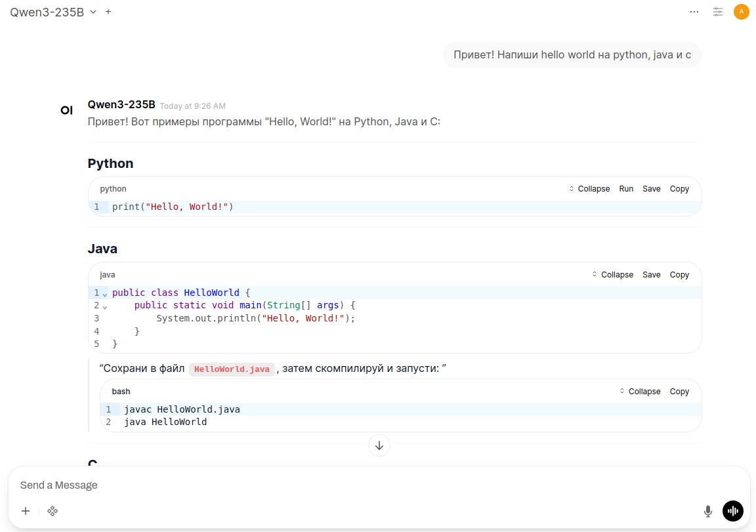Open the integrations icon in message box
This screenshot has width=756, height=532.
pos(52,511)
